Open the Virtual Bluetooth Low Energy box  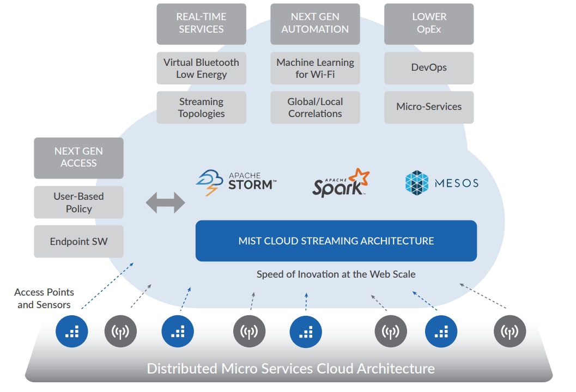click(201, 69)
